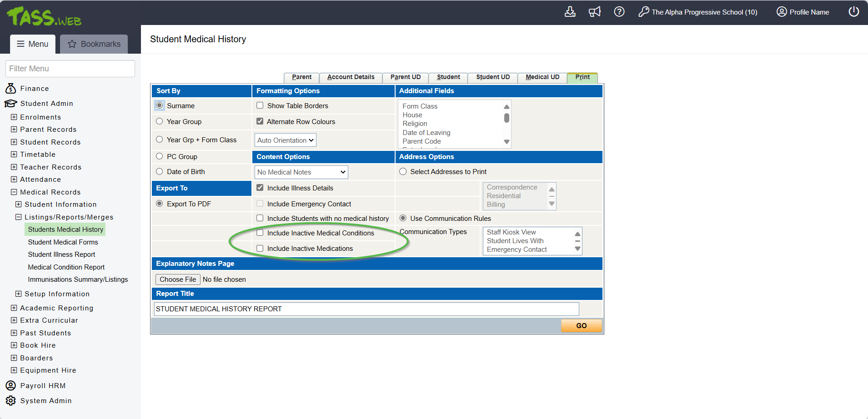This screenshot has height=419, width=868.
Task: Open the Bookmarks tab
Action: pos(94,44)
